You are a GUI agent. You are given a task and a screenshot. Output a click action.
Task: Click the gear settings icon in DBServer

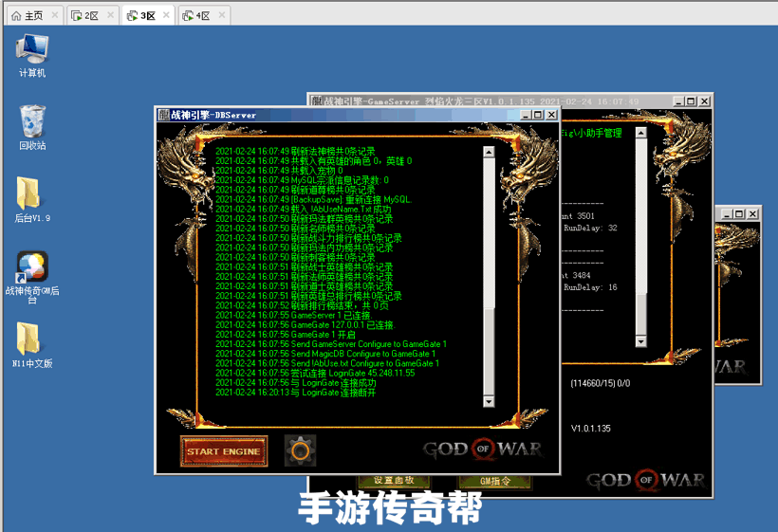(300, 450)
